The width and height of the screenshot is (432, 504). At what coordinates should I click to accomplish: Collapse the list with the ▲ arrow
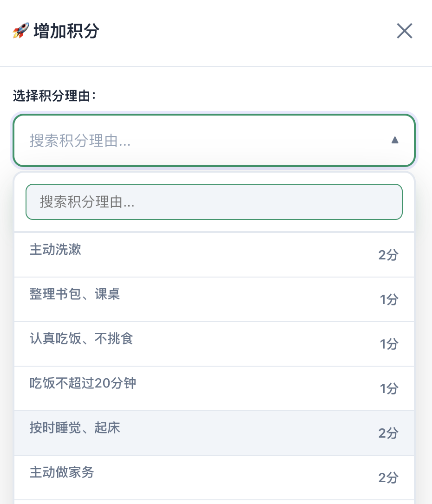tap(395, 140)
